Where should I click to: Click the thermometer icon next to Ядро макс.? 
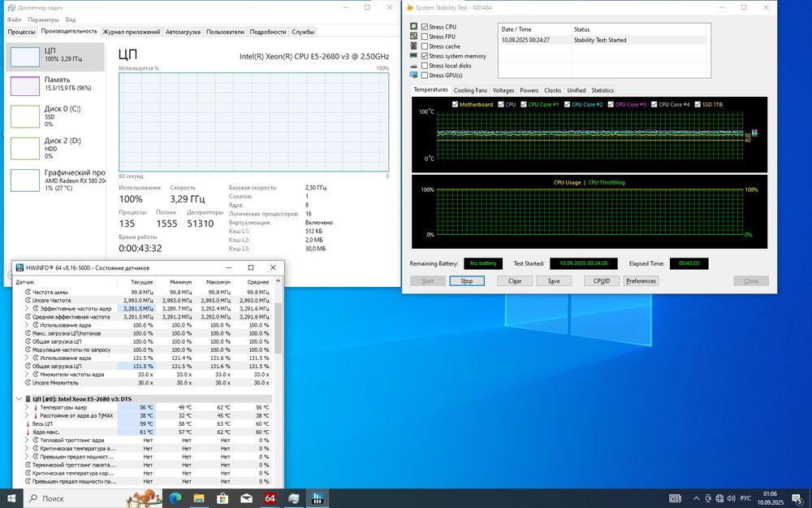[28, 432]
